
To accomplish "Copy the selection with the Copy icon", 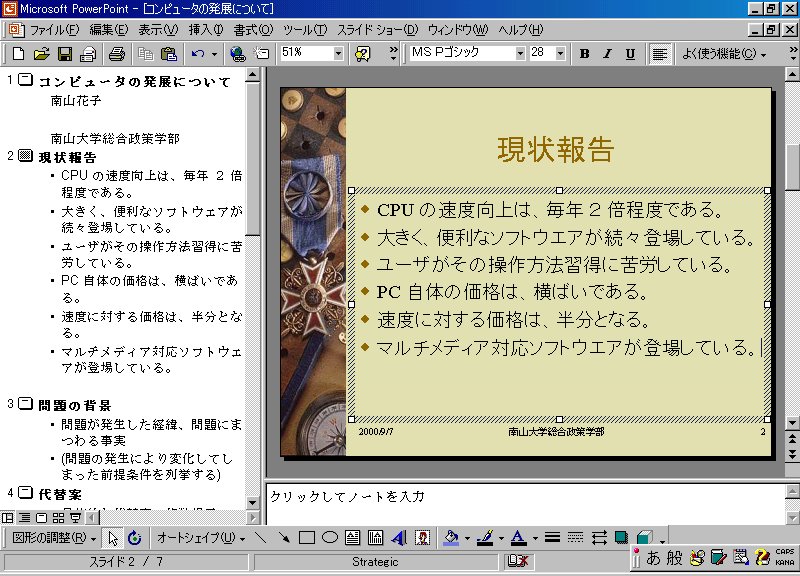I will [146, 54].
